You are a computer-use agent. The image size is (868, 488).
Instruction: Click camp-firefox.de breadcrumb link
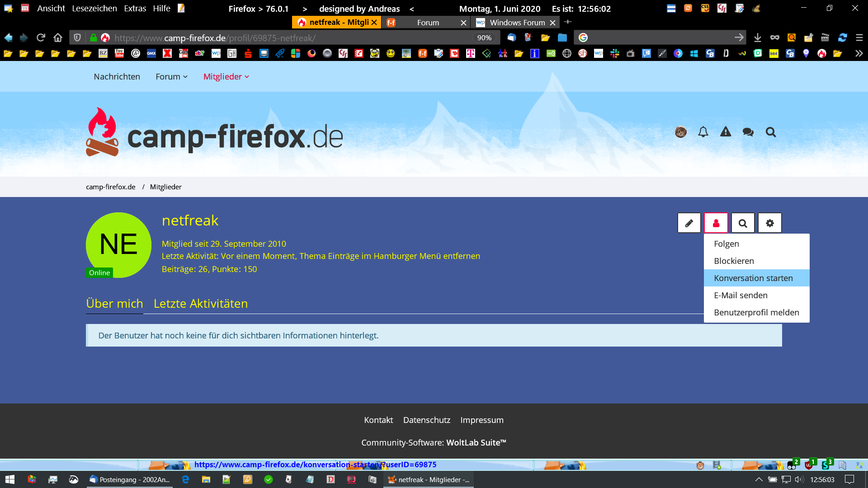[111, 187]
